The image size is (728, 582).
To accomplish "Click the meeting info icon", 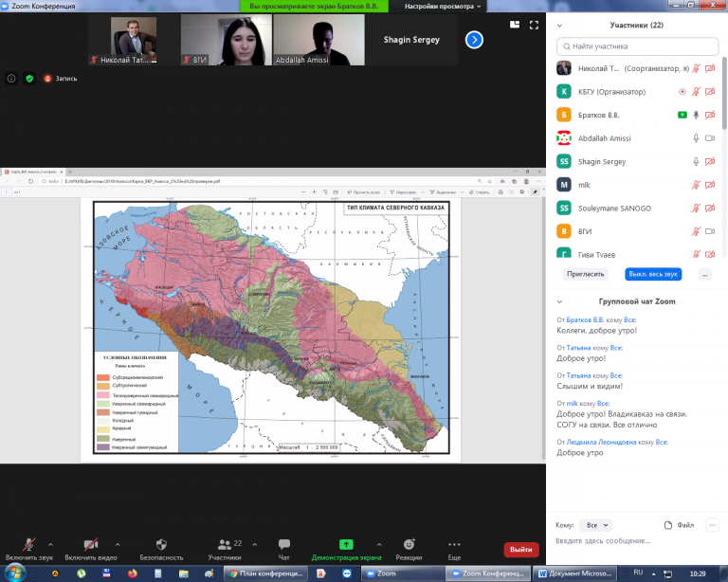I will click(11, 79).
